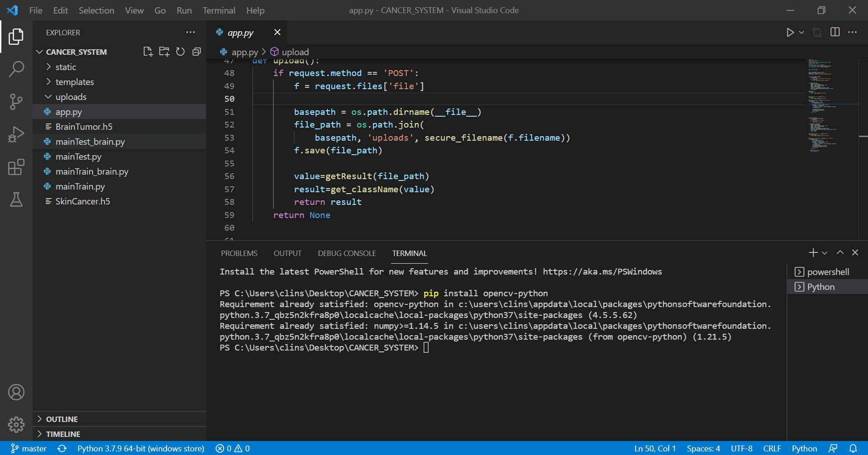Click the Ln 50, Col 1 indicator

655,448
